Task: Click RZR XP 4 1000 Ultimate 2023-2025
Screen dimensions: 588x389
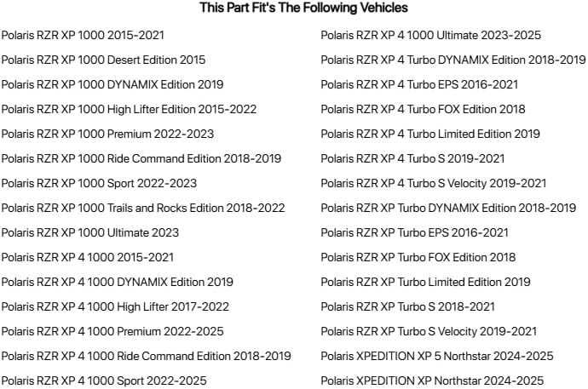Action: [431, 35]
